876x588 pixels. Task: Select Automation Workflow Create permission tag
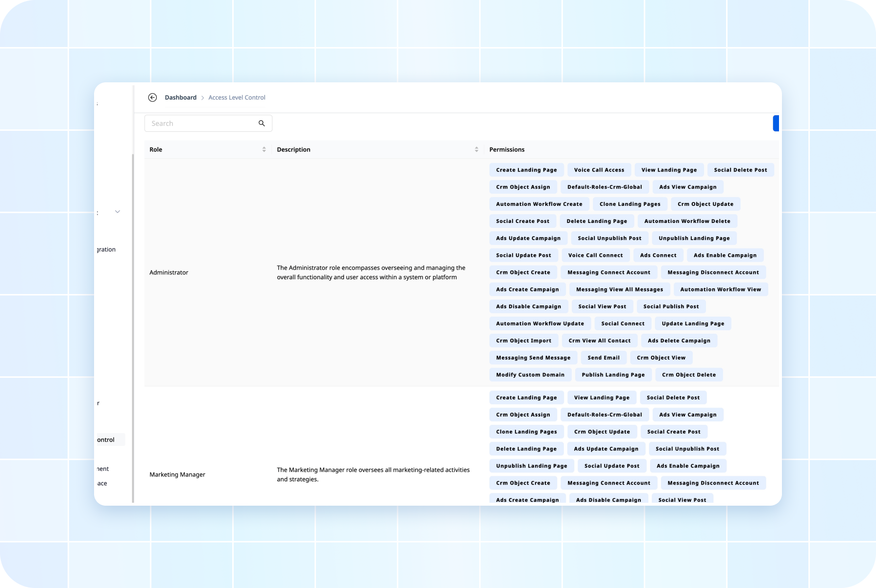pyautogui.click(x=539, y=204)
